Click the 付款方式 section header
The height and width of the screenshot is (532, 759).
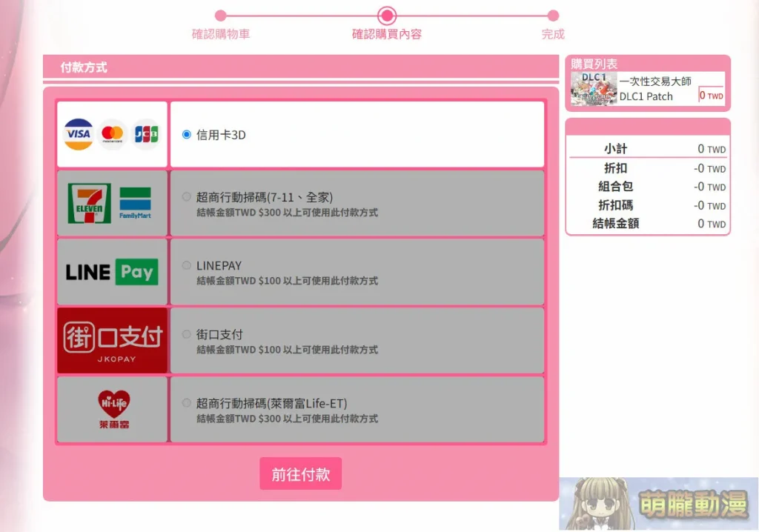[x=84, y=67]
